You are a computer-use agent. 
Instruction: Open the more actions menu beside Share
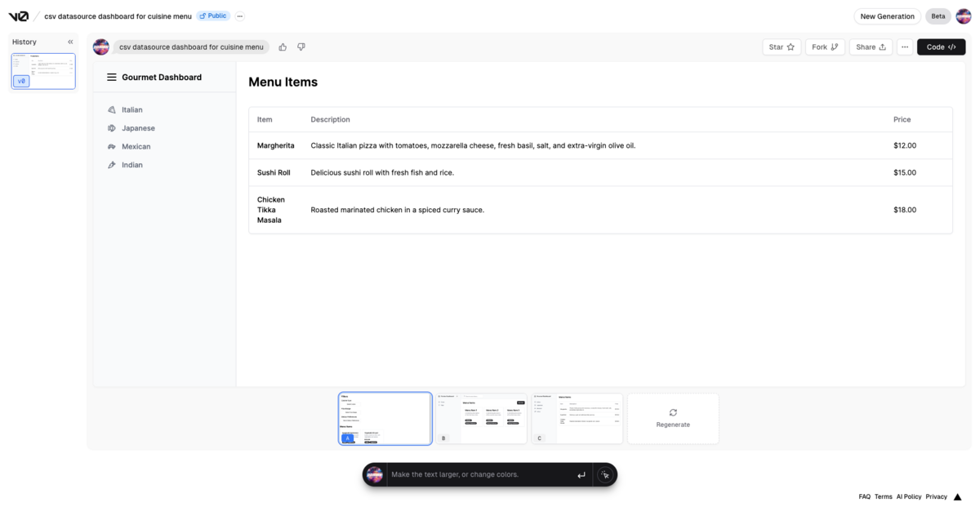[x=905, y=47]
